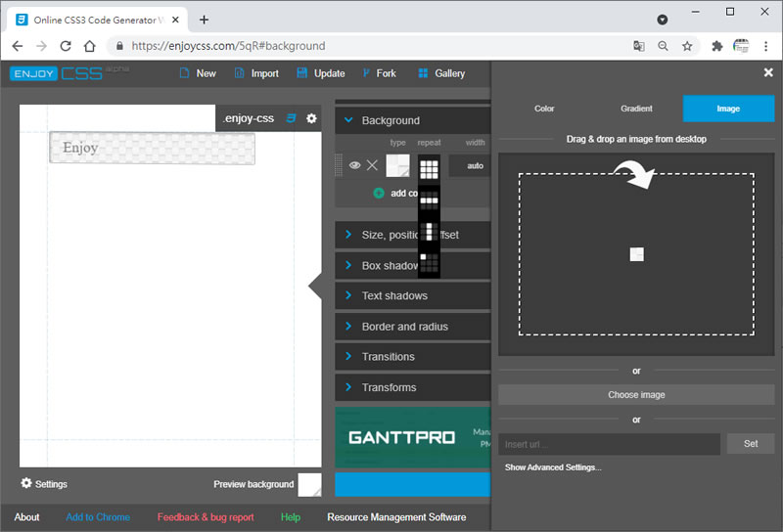
Task: Open the Help link
Action: pyautogui.click(x=290, y=517)
